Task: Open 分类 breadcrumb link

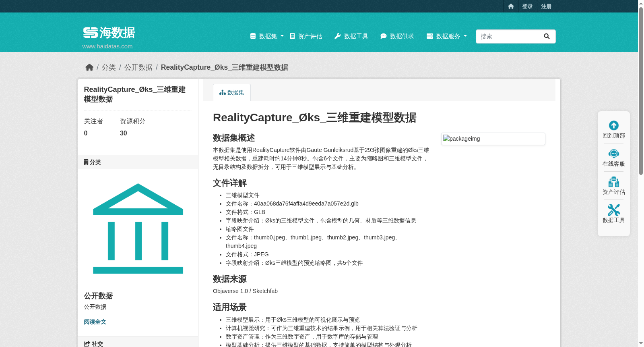Action: pos(109,67)
